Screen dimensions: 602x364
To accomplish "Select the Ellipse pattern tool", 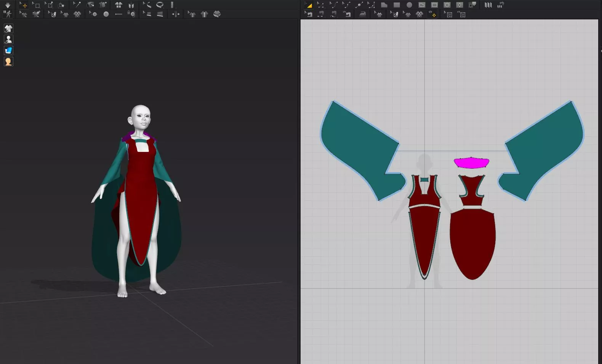I will pos(409,5).
